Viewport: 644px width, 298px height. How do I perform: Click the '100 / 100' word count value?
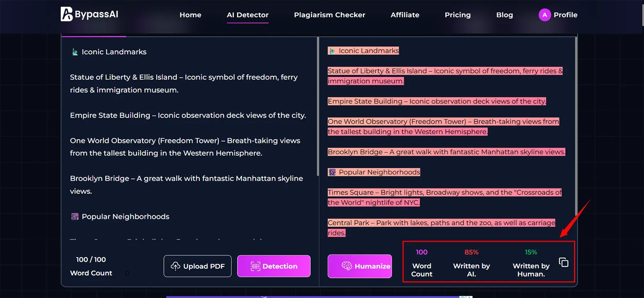pos(91,260)
